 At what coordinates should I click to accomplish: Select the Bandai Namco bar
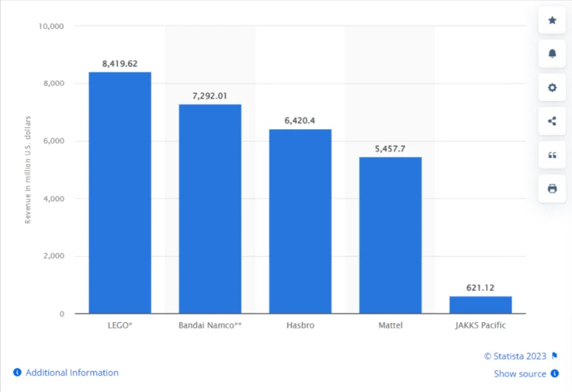click(210, 209)
